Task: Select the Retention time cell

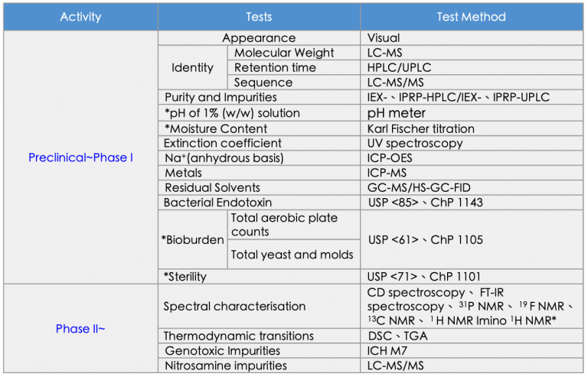Action: (x=294, y=67)
